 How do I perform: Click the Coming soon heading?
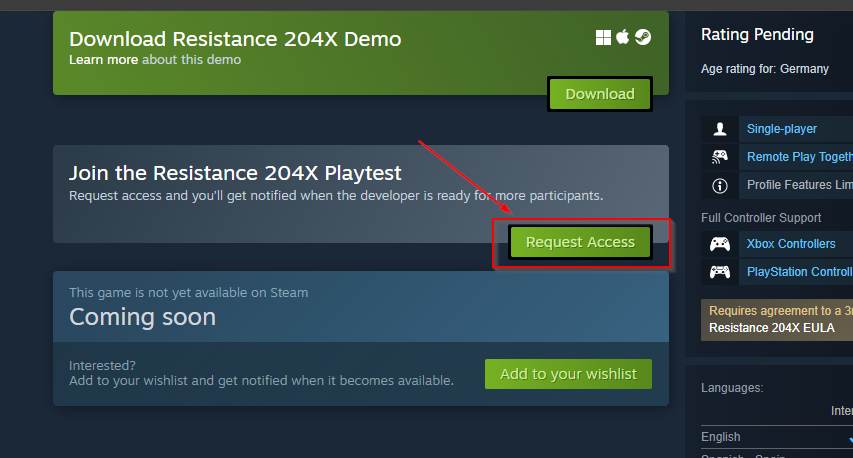[143, 317]
